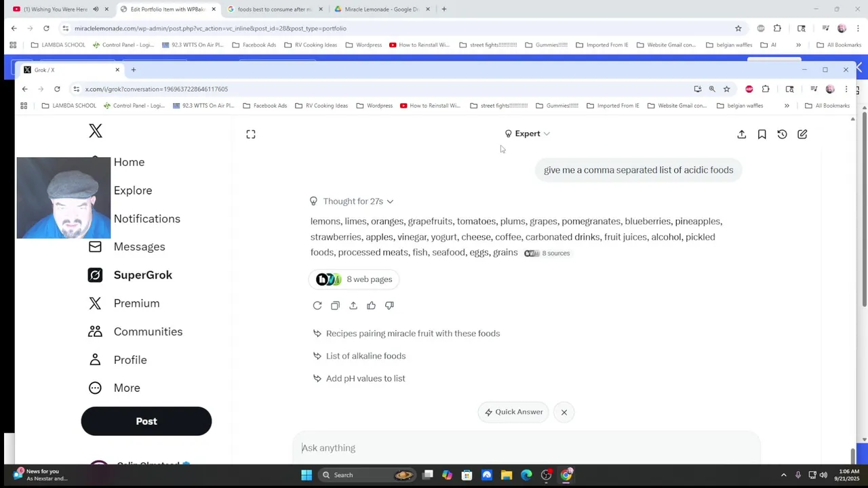Share the response using the upload icon
Viewport: 868px width, 488px height.
353,306
